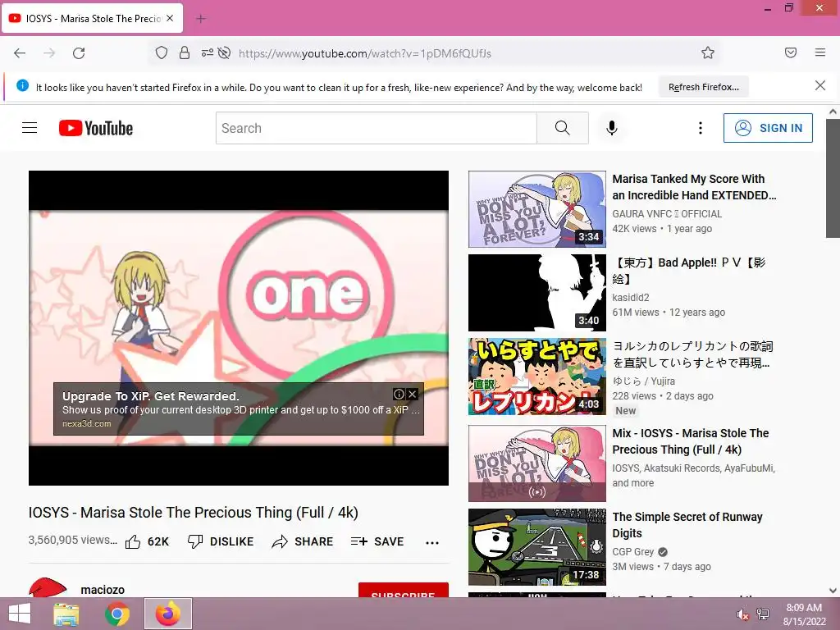The height and width of the screenshot is (630, 840).
Task: SAVE video to a playlist
Action: [x=377, y=541]
